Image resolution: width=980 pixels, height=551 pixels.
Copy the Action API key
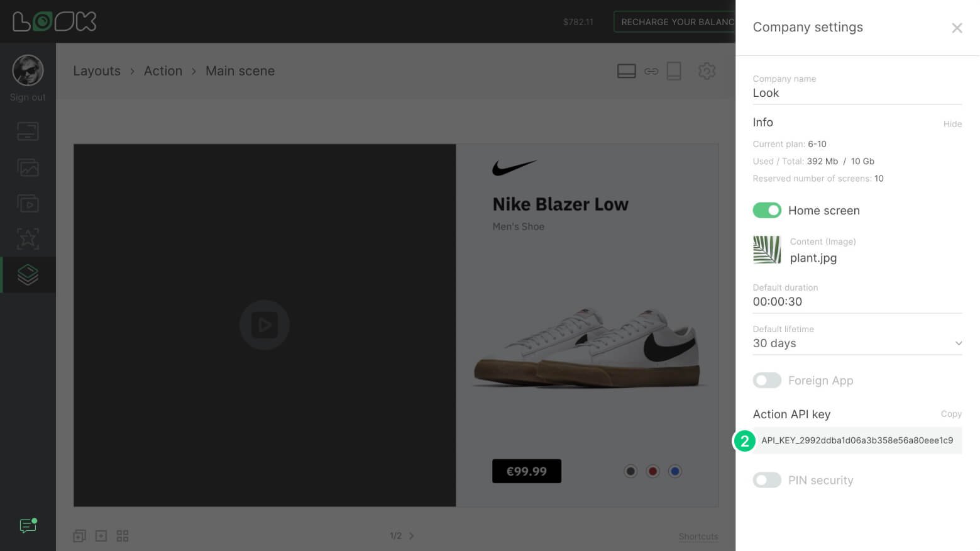click(950, 414)
